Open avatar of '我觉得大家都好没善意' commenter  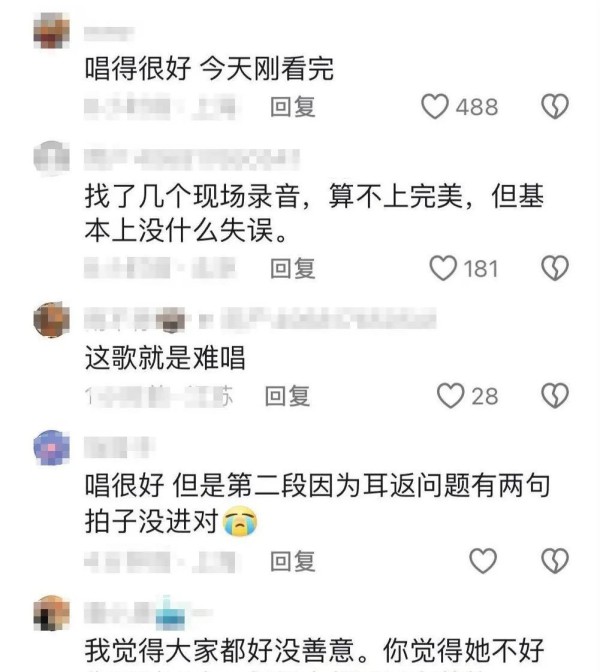tap(51, 613)
